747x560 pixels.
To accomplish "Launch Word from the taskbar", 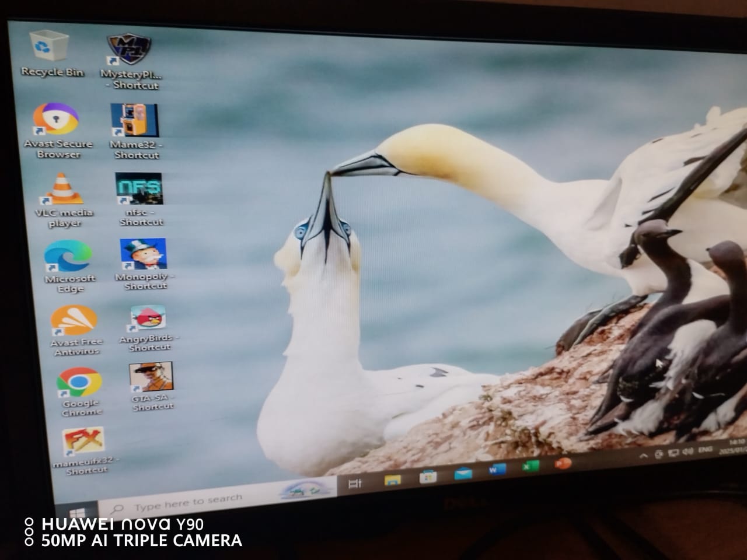I will point(497,469).
